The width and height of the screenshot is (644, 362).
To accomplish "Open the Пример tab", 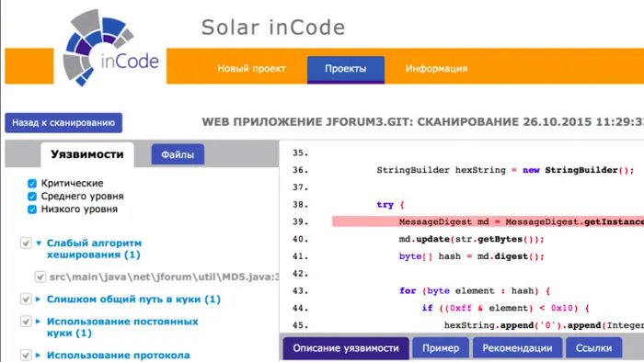I will tap(441, 348).
